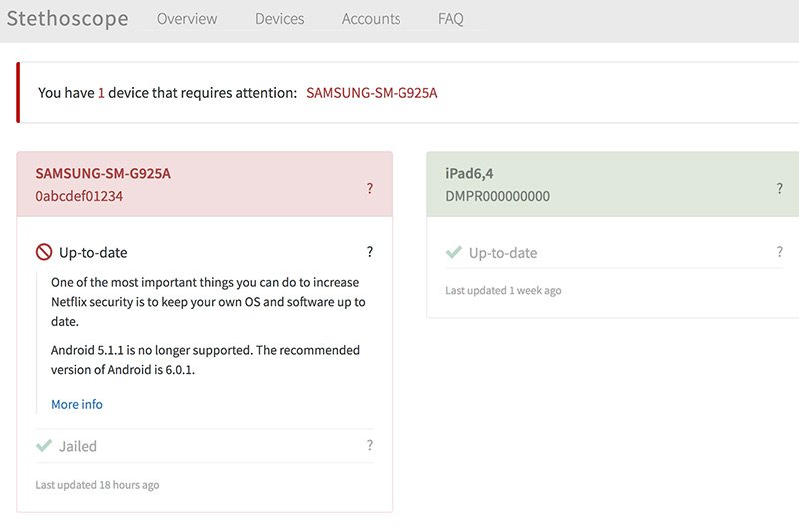Screen dimensions: 799x532
Task: Click question mark next to Jailed row
Action: (x=370, y=445)
